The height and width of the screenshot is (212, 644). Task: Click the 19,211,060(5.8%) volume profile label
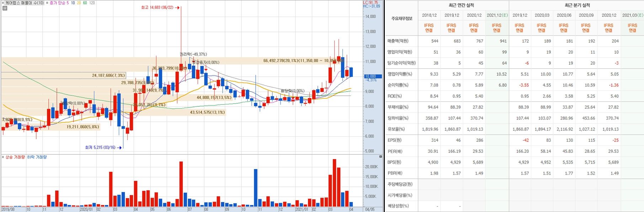click(x=83, y=127)
